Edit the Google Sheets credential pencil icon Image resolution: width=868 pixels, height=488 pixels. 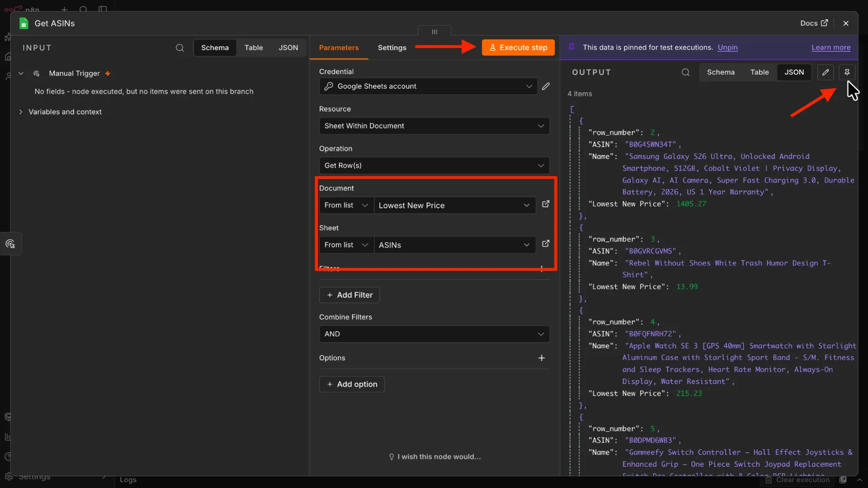click(x=546, y=86)
